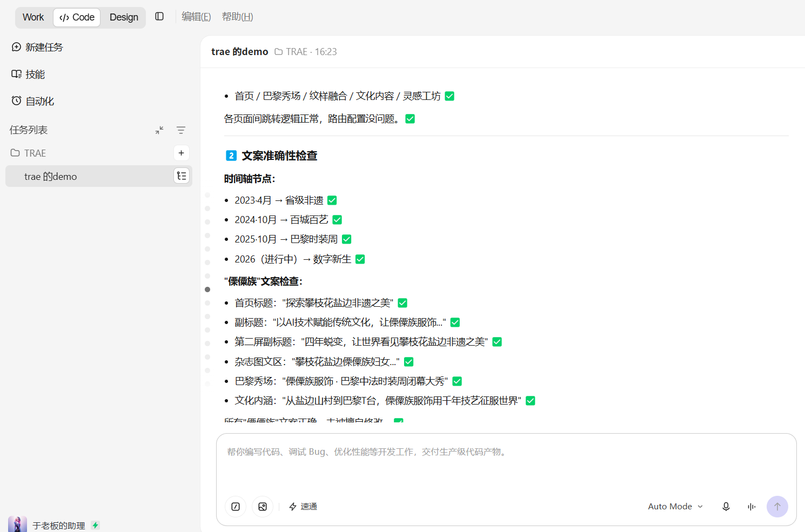Image resolution: width=805 pixels, height=532 pixels.
Task: Switch to the Work tab
Action: pyautogui.click(x=33, y=17)
